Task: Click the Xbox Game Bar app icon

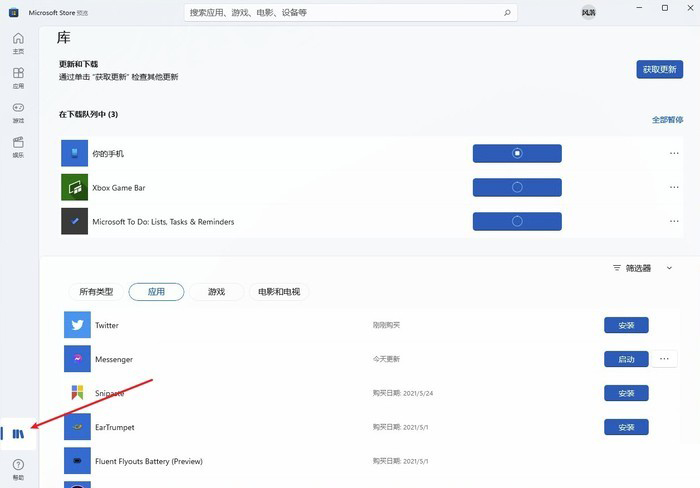Action: pos(75,188)
